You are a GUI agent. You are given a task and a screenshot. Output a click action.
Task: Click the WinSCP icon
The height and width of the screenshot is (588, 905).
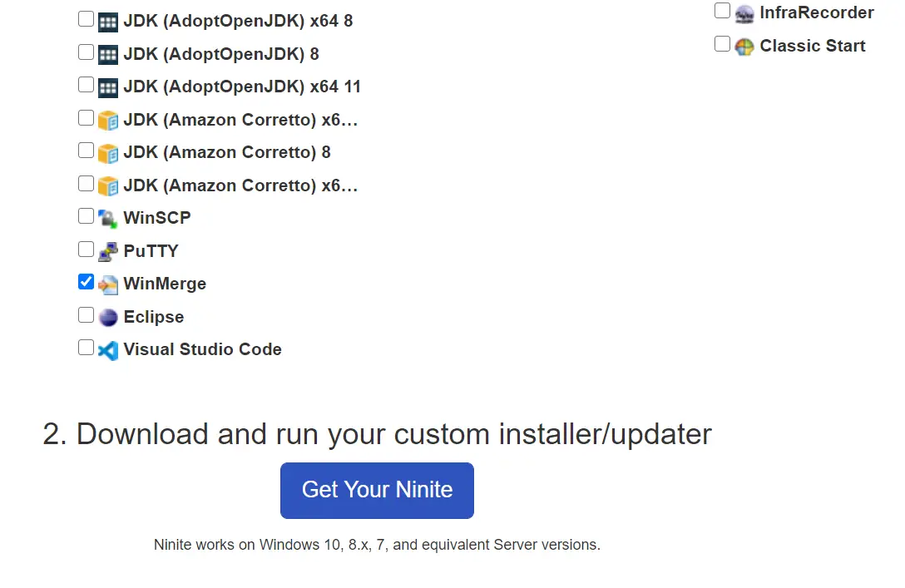pyautogui.click(x=108, y=219)
